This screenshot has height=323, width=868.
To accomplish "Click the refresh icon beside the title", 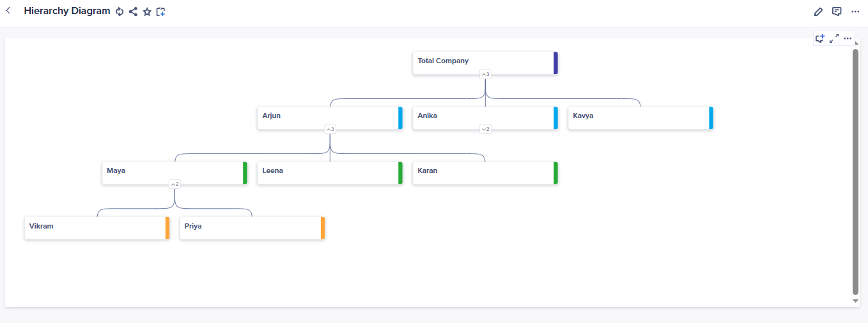I will [120, 11].
